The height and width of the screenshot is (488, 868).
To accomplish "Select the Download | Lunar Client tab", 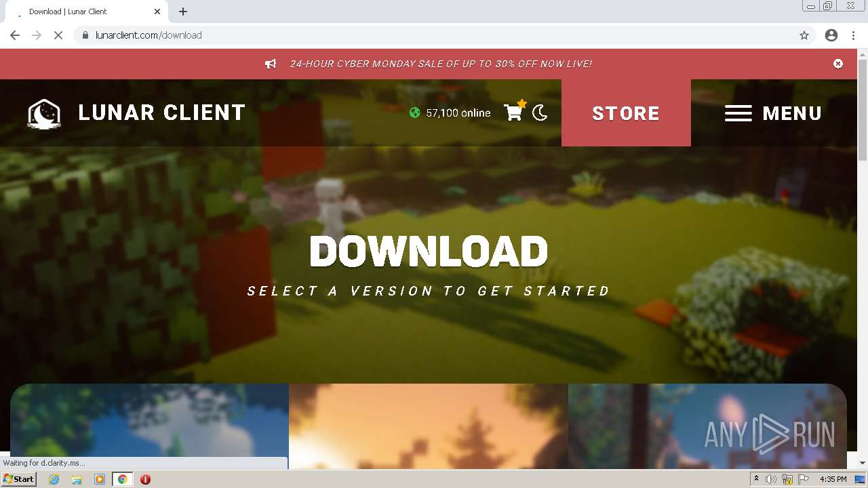I will [x=85, y=12].
